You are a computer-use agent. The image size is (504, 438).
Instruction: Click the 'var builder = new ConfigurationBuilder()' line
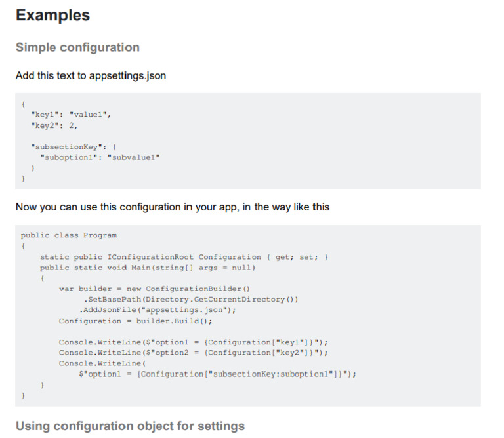(155, 289)
